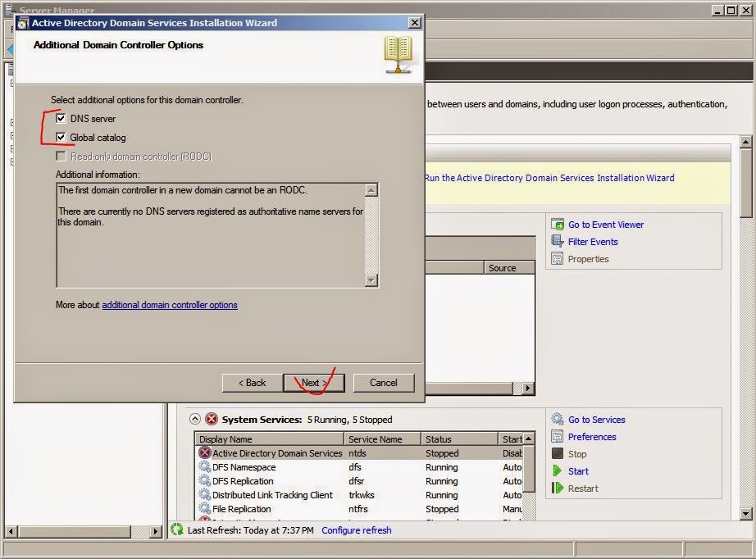Open Properties in the Events actions

588,259
